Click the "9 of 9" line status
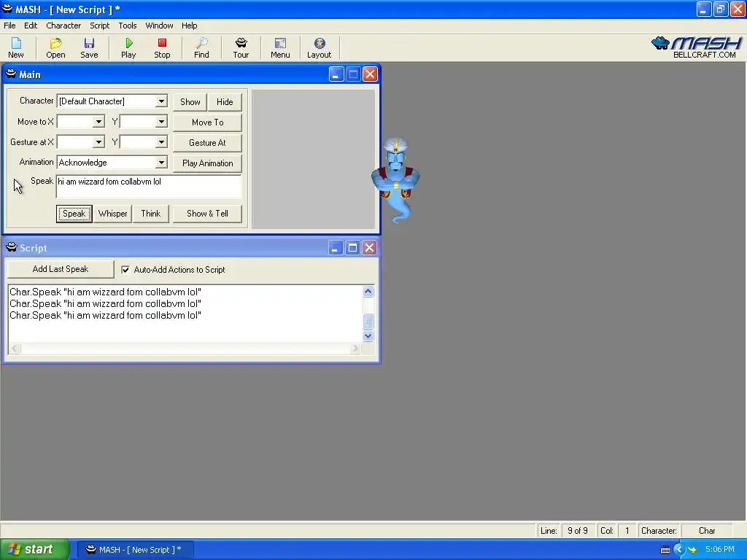747x560 pixels. [578, 531]
